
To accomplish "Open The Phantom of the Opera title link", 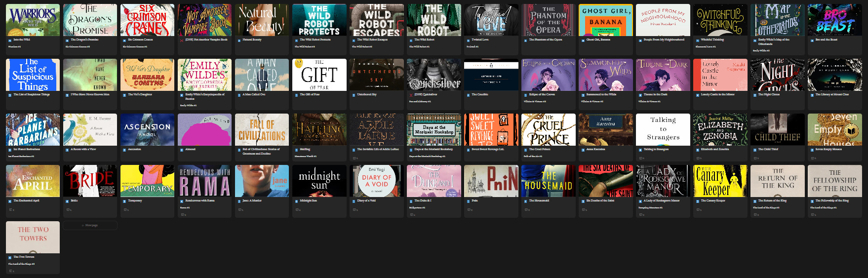I will [x=545, y=40].
